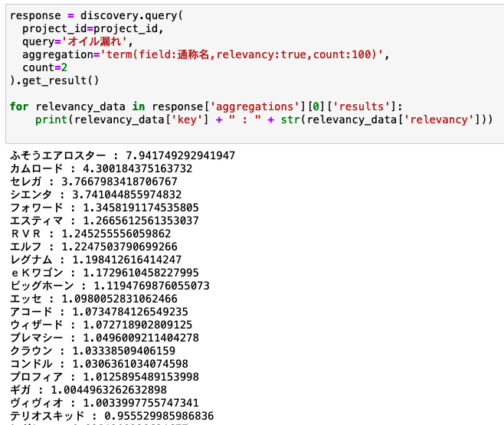
Task: Click output row 'エッセ : 1.0980052831062466'
Action: pyautogui.click(x=93, y=299)
